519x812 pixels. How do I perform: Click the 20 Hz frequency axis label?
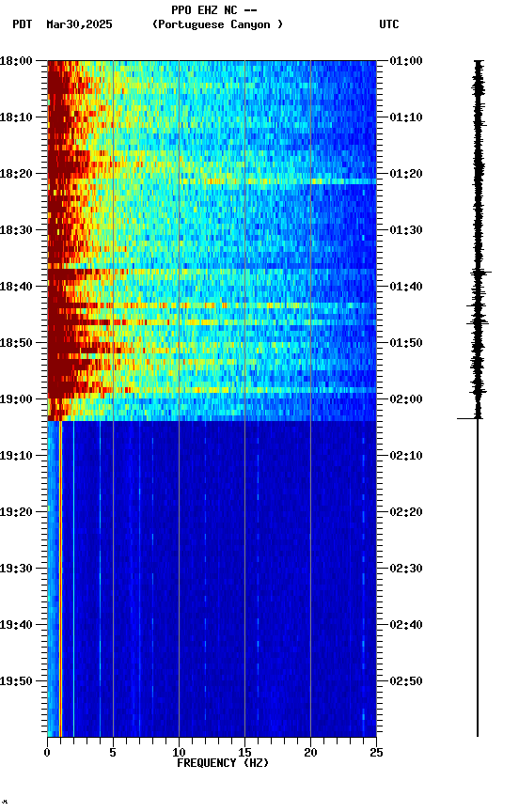310,753
